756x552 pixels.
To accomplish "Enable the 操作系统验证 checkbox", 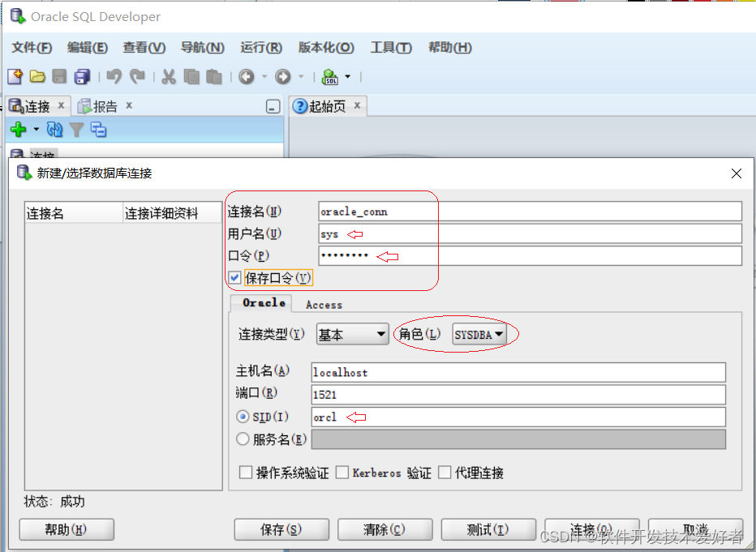I will pyautogui.click(x=246, y=472).
